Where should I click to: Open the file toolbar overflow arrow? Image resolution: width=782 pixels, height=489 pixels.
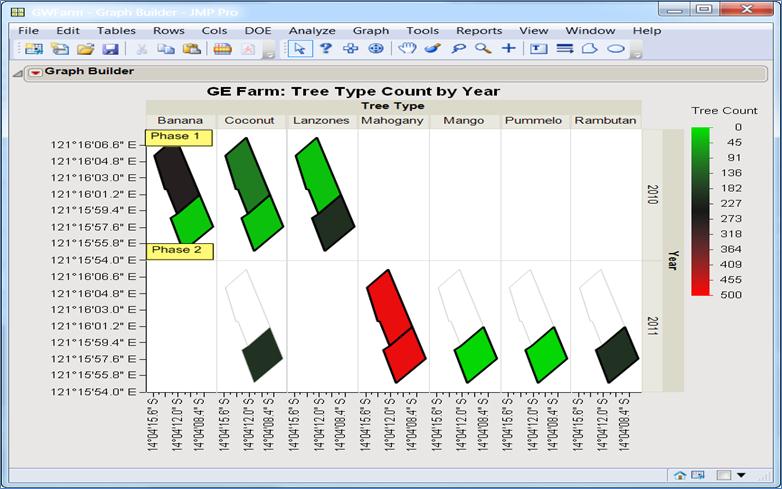click(269, 54)
